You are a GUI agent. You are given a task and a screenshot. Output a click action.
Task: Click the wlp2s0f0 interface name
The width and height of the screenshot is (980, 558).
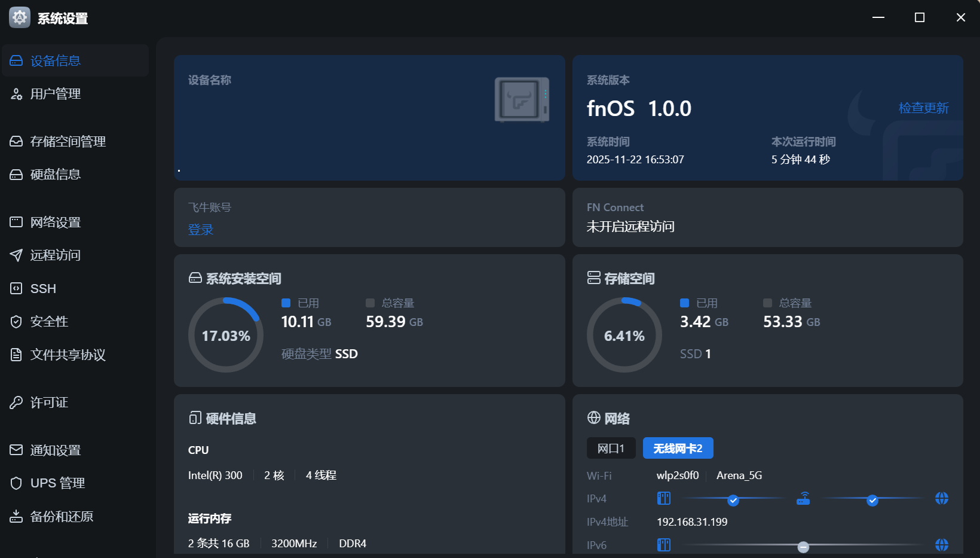click(x=678, y=475)
